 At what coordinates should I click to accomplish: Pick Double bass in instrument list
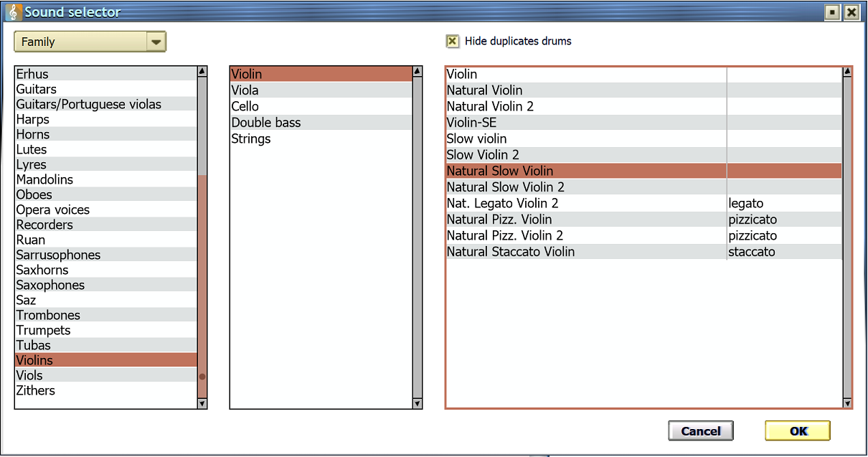265,123
